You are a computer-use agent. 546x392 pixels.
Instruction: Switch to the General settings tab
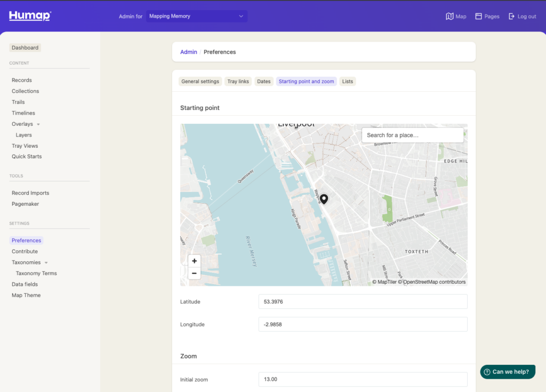[x=200, y=82]
